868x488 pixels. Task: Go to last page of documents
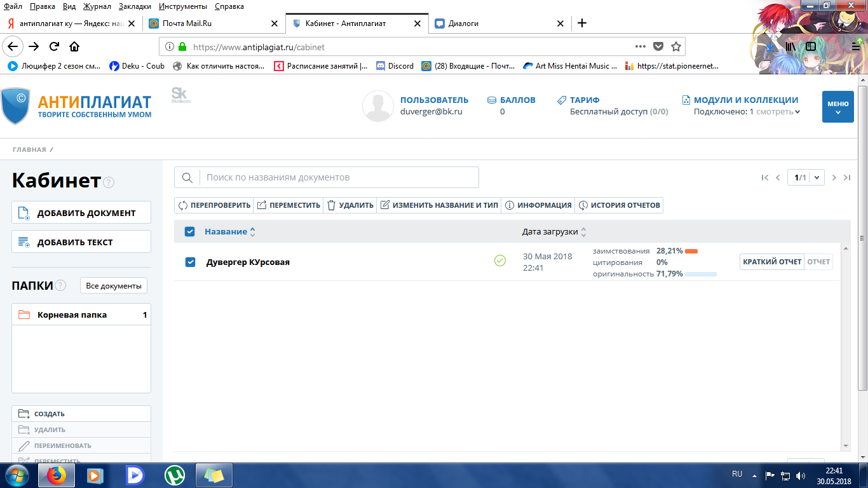click(x=847, y=178)
